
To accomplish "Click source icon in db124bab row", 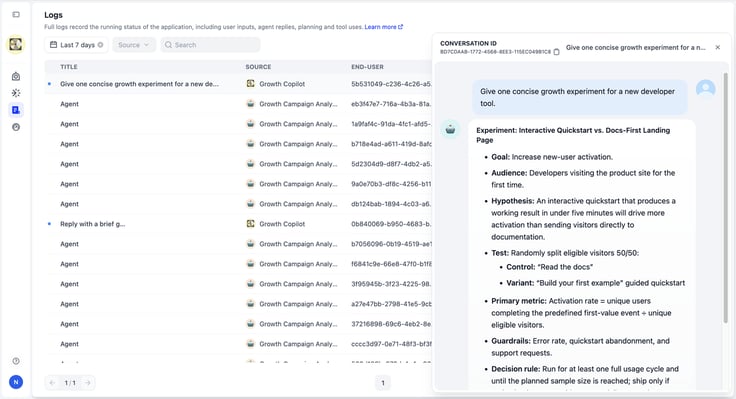I will 251,204.
